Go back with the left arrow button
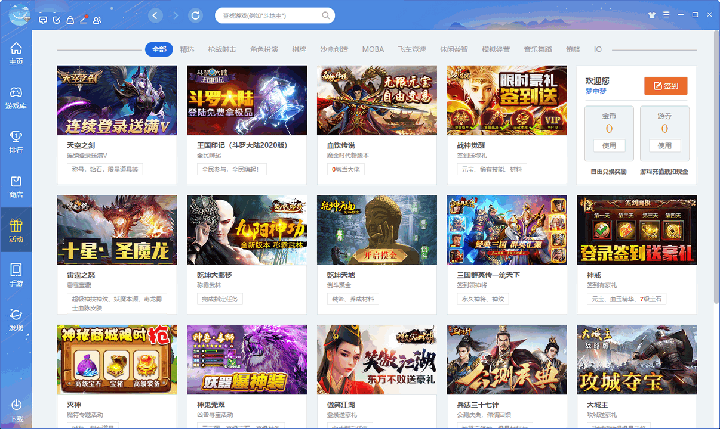 (155, 16)
